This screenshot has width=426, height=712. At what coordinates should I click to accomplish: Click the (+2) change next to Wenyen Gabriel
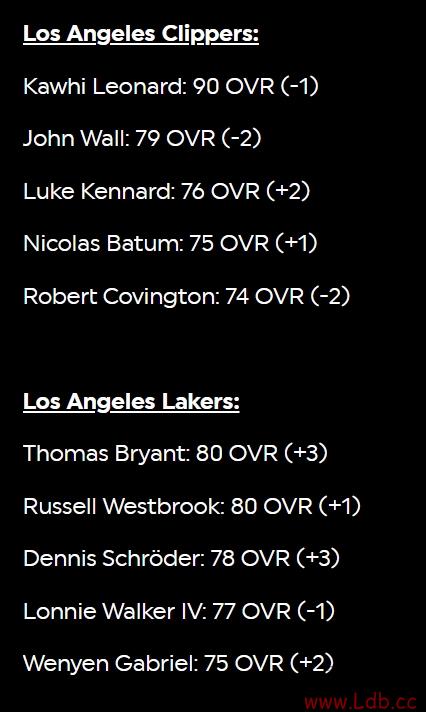312,664
